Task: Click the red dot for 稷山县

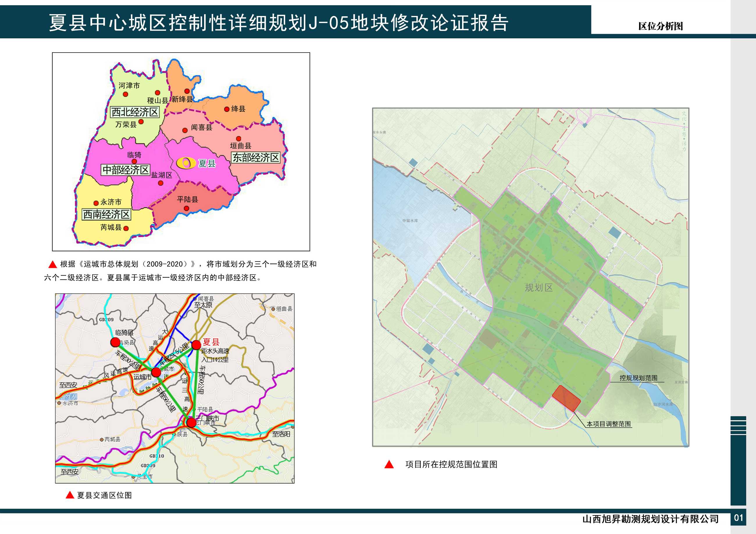Action: tap(158, 93)
